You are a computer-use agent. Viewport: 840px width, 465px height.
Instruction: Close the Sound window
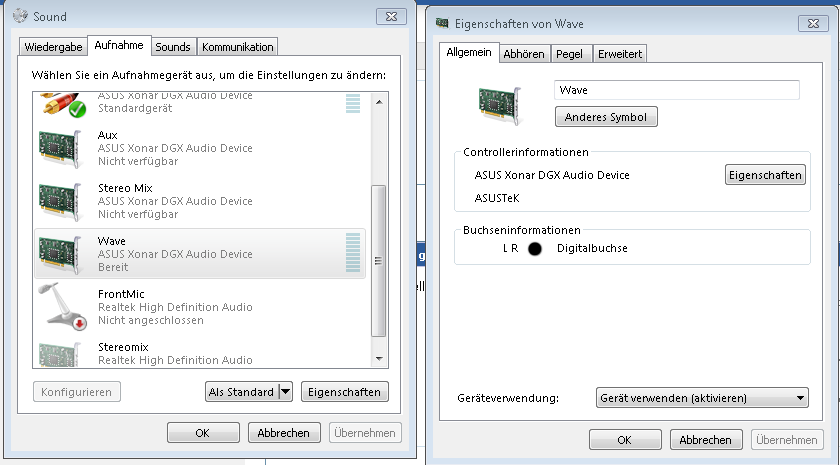(391, 17)
